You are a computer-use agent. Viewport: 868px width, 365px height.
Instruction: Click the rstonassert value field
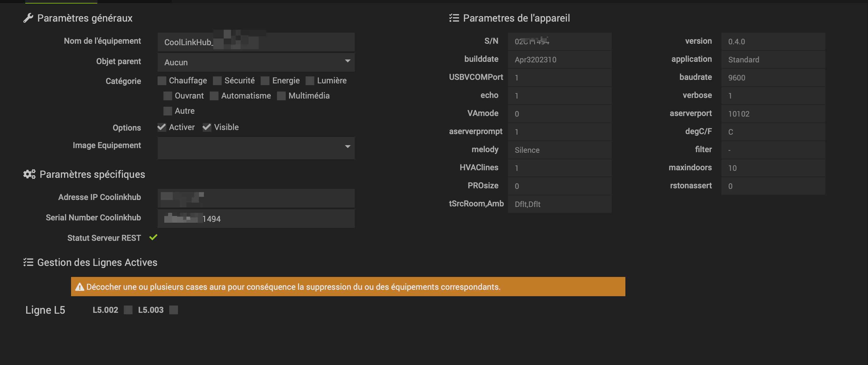[x=773, y=186]
